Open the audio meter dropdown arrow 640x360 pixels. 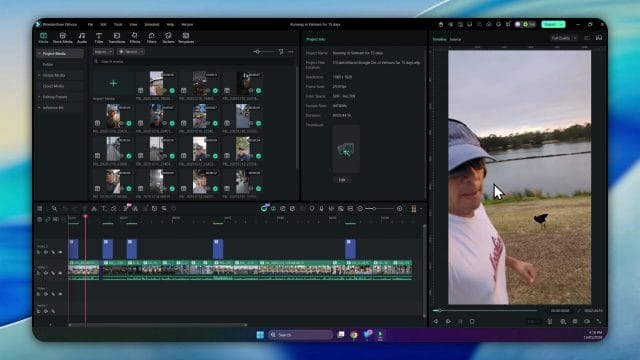(421, 209)
